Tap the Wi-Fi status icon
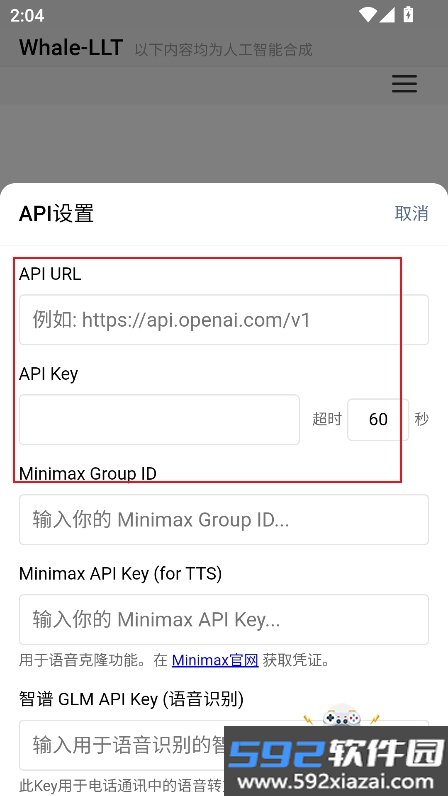 [367, 15]
